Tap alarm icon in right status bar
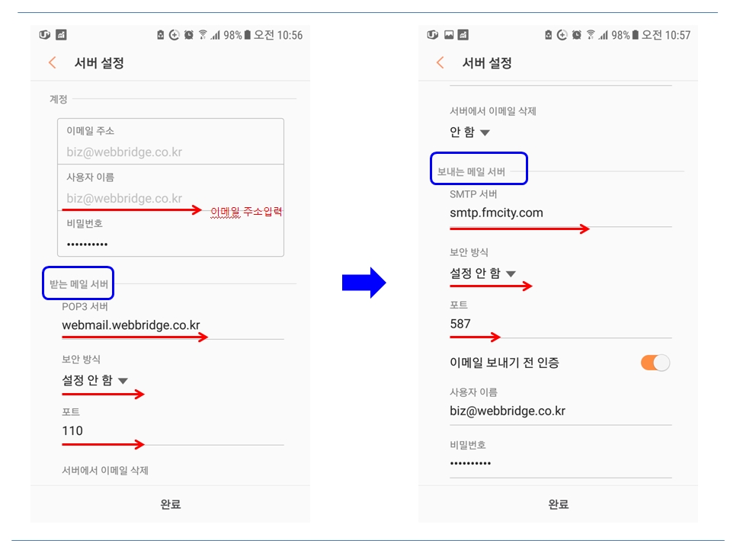 [x=577, y=35]
